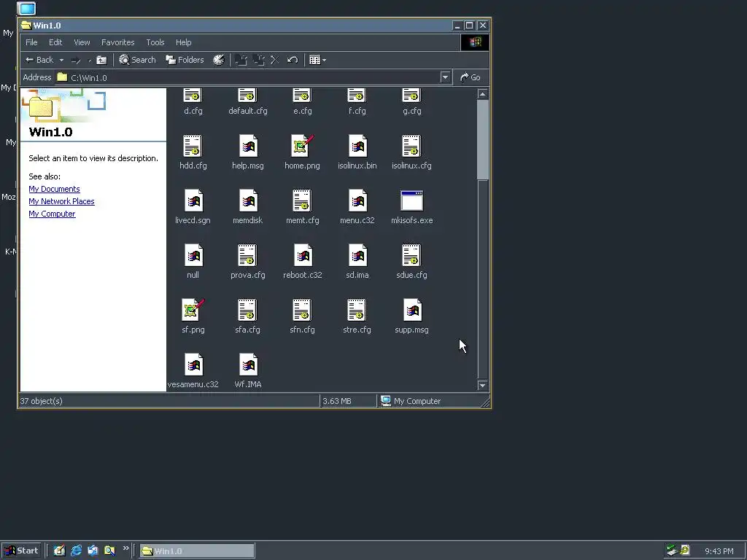Select the e.cfg file
This screenshot has width=747, height=560.
click(302, 102)
